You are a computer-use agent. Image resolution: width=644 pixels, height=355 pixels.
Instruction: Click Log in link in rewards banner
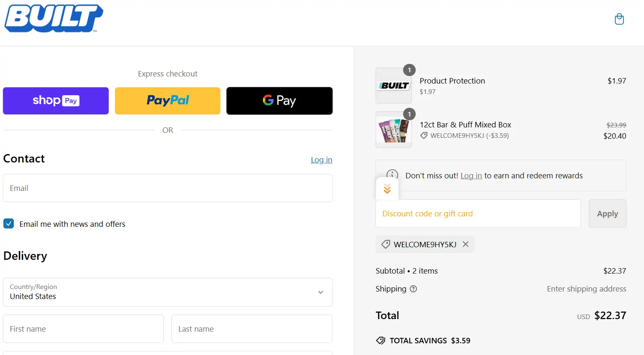click(x=471, y=176)
